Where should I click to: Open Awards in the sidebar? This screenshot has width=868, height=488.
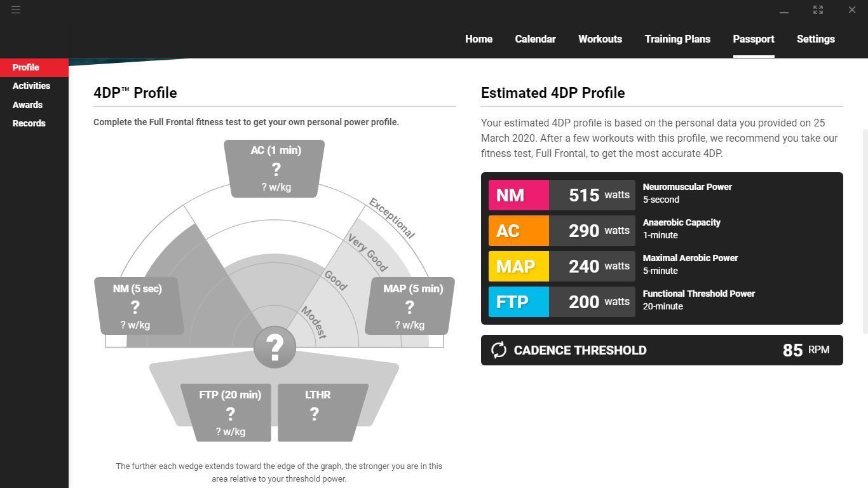(x=27, y=105)
